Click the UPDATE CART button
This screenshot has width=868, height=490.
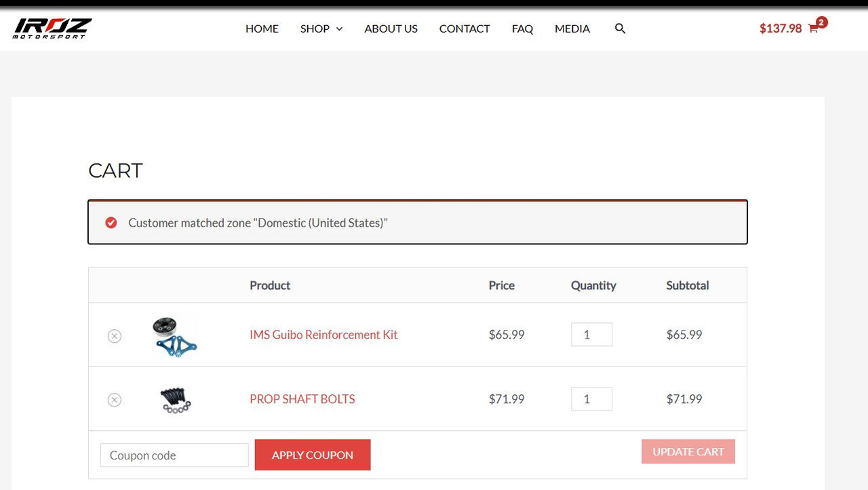688,451
